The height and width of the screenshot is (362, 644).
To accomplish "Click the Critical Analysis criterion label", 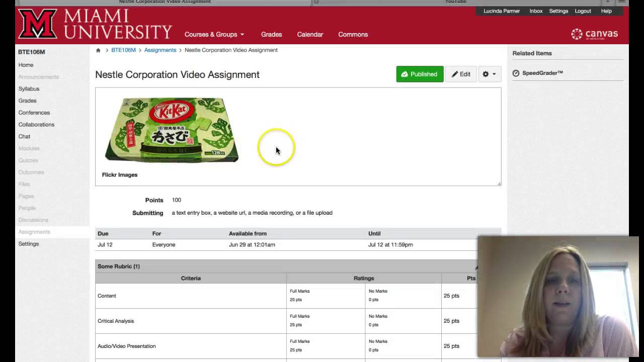I will tap(116, 321).
